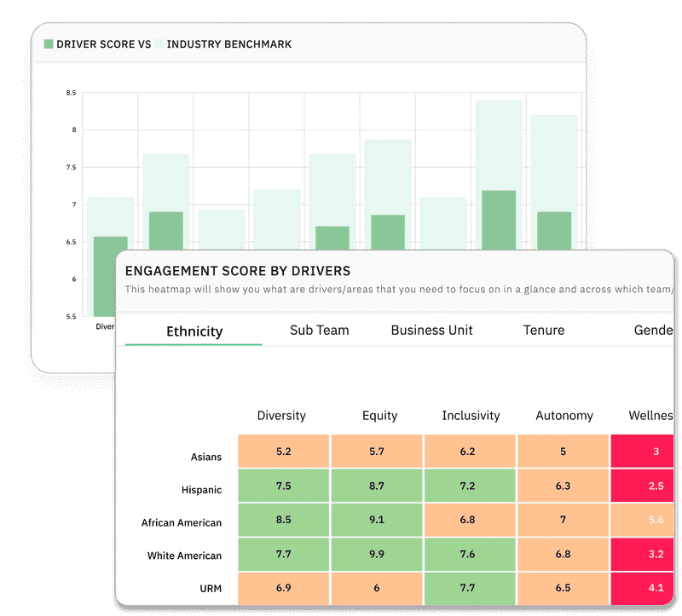Click the Equity column header
The width and height of the screenshot is (682, 616).
pos(379,416)
